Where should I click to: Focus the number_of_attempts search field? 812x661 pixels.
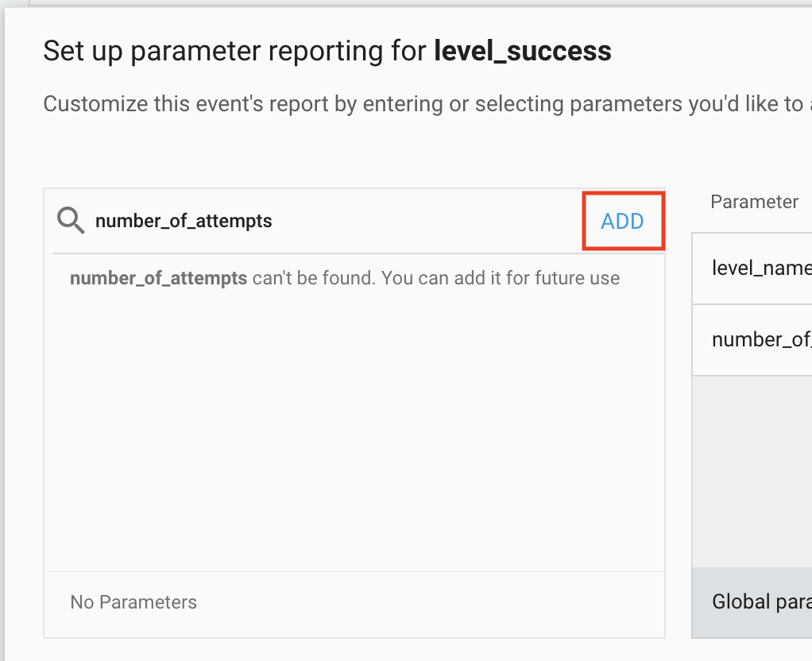[318, 221]
